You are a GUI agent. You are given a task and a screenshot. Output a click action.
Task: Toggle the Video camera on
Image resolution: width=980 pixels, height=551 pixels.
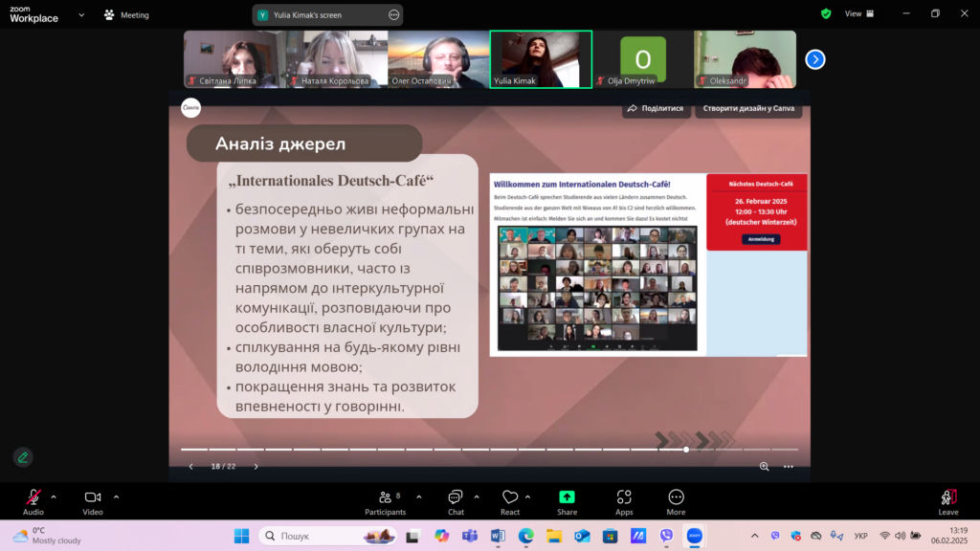tap(93, 497)
